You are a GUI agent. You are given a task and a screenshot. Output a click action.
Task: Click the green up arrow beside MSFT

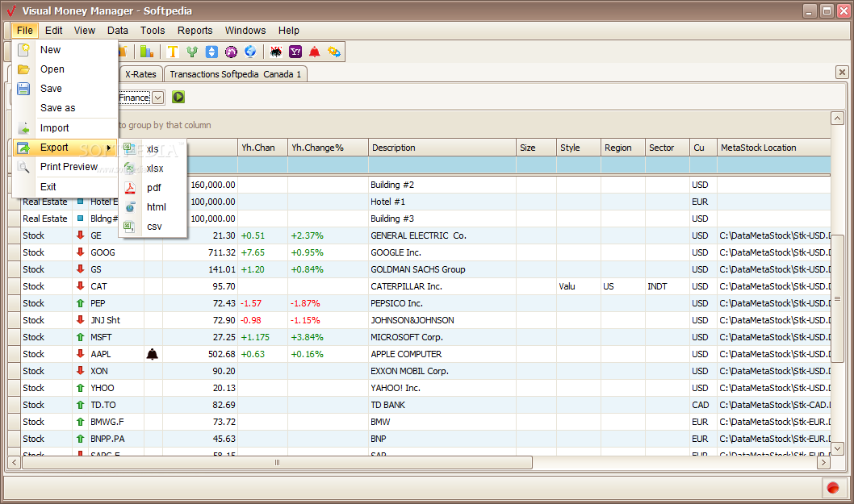(80, 337)
